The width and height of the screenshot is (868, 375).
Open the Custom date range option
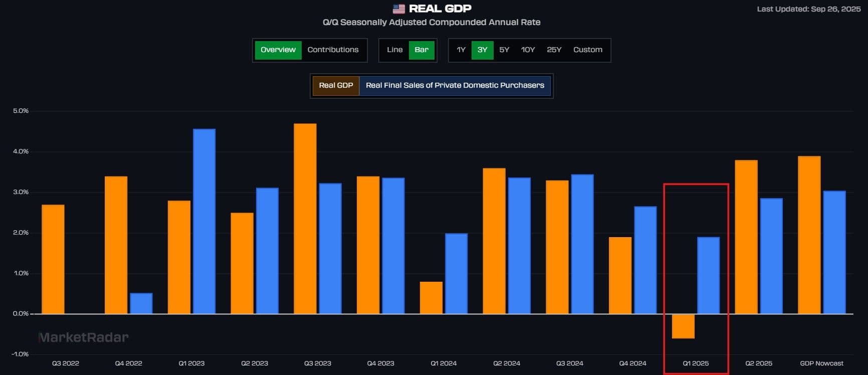click(587, 50)
